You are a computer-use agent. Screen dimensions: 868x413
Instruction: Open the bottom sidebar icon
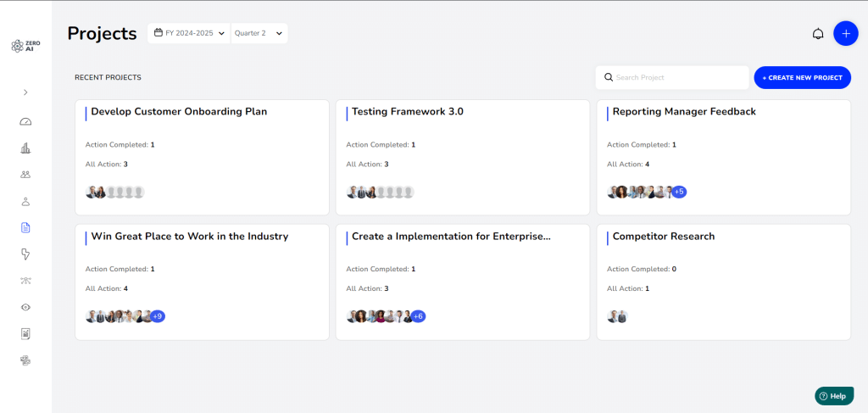tap(25, 360)
